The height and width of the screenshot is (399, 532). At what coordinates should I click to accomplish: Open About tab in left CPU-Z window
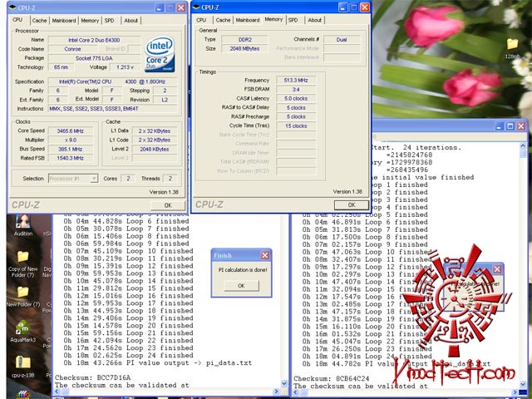(x=131, y=20)
